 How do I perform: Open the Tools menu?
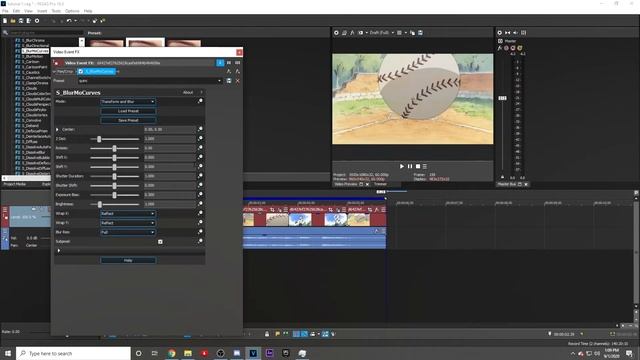(x=56, y=11)
